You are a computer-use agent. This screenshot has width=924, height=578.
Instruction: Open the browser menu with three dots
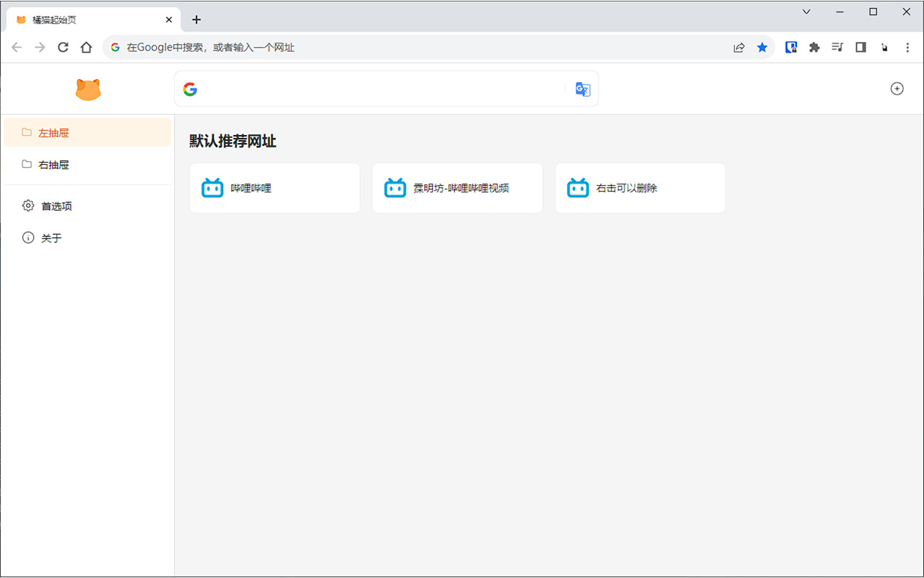coord(907,47)
